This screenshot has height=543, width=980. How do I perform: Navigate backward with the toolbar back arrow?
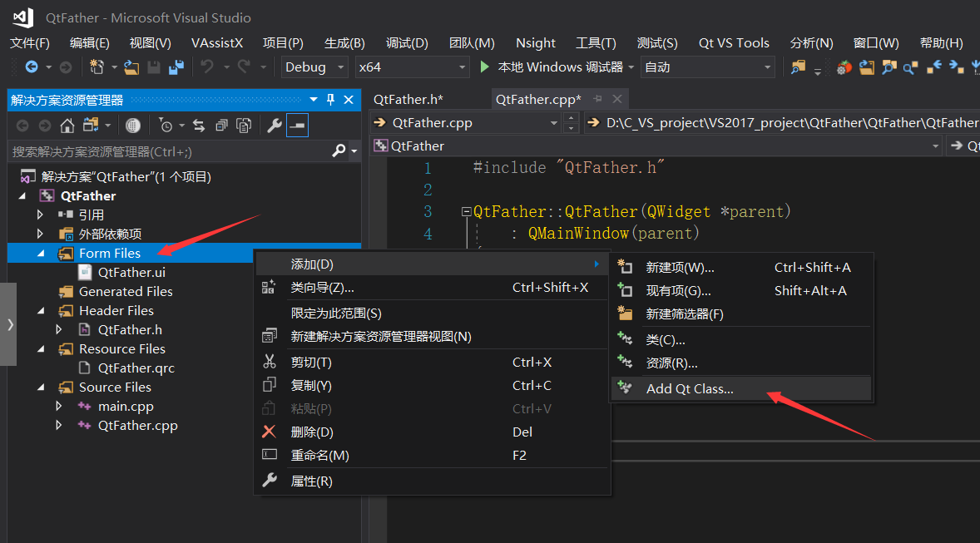pos(32,67)
